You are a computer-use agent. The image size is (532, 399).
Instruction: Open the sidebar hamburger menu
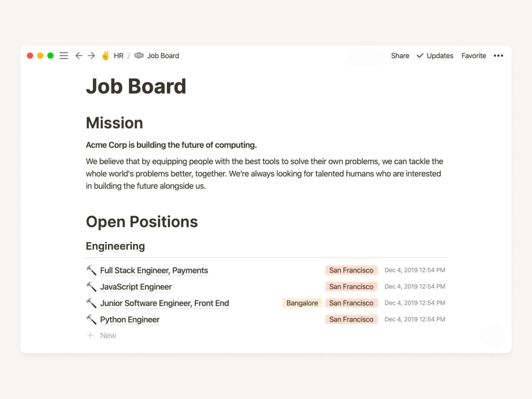pos(64,56)
